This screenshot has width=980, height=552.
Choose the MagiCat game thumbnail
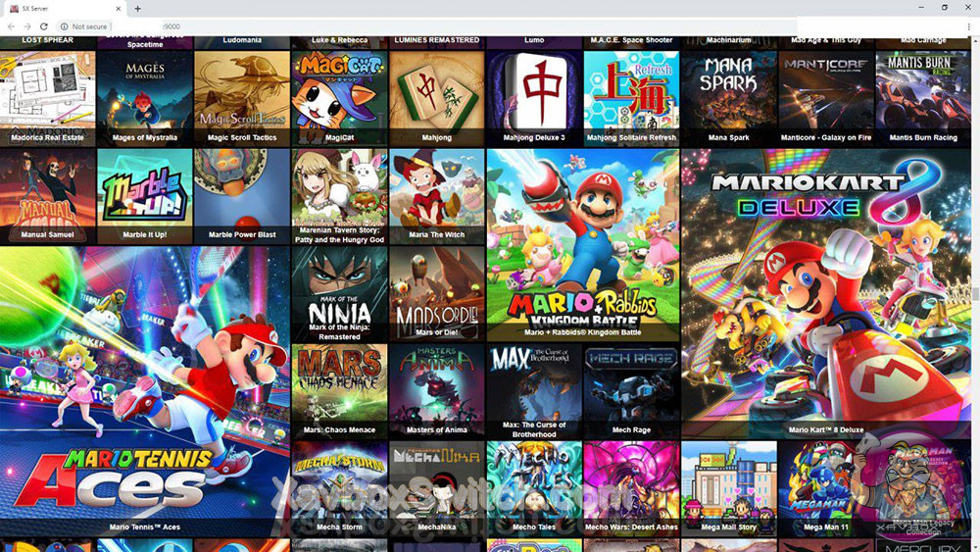coord(339,98)
